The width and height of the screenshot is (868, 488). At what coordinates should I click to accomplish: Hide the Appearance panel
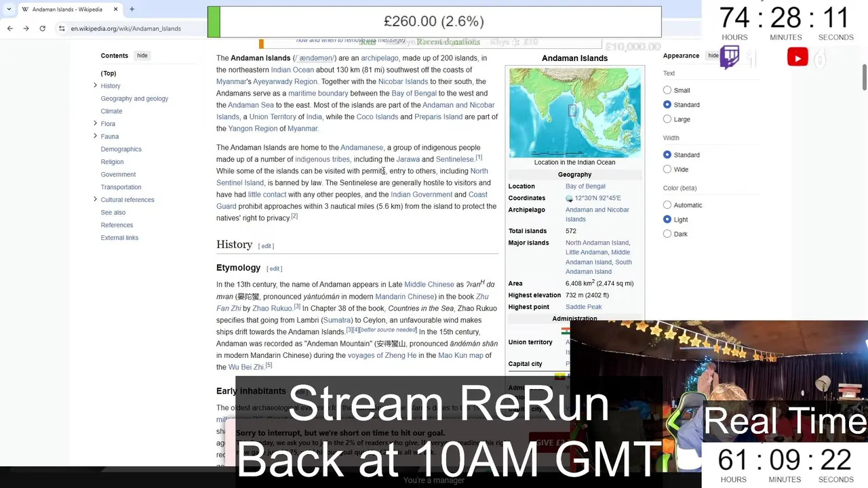[x=713, y=56]
